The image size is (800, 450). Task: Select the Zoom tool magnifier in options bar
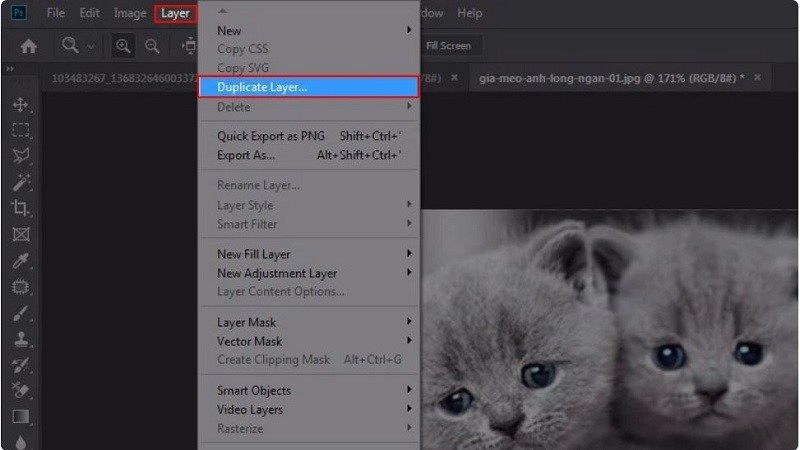click(70, 45)
